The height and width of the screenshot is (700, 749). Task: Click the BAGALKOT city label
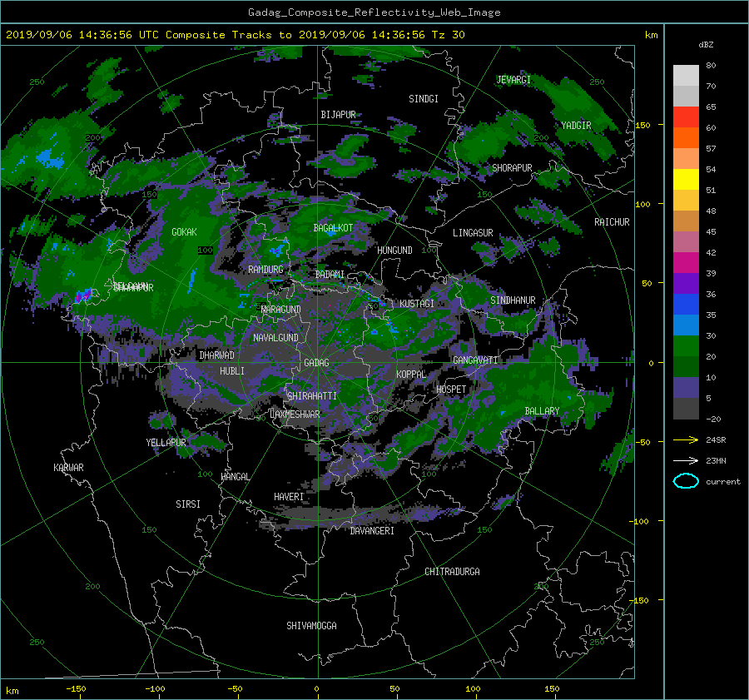(333, 228)
